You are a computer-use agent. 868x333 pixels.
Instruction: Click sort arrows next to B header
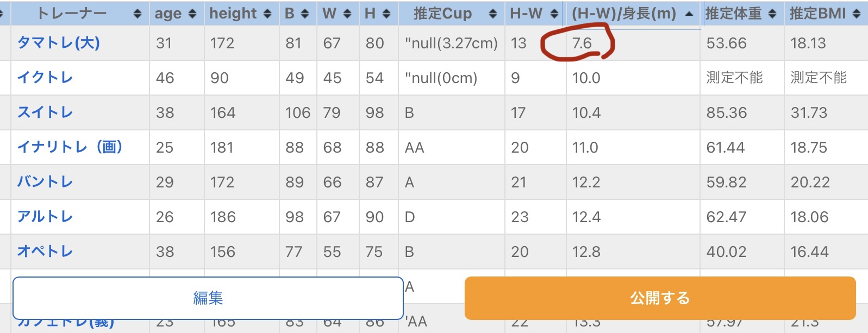[x=305, y=14]
